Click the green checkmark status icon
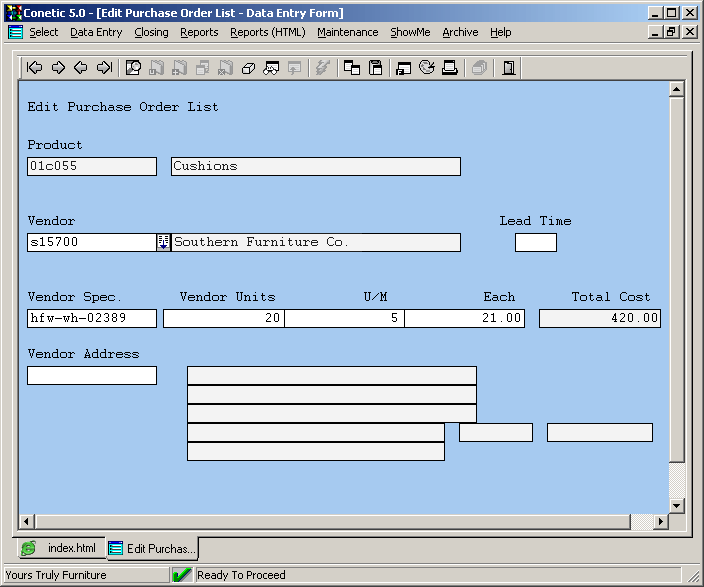Image resolution: width=704 pixels, height=587 pixels. [182, 575]
